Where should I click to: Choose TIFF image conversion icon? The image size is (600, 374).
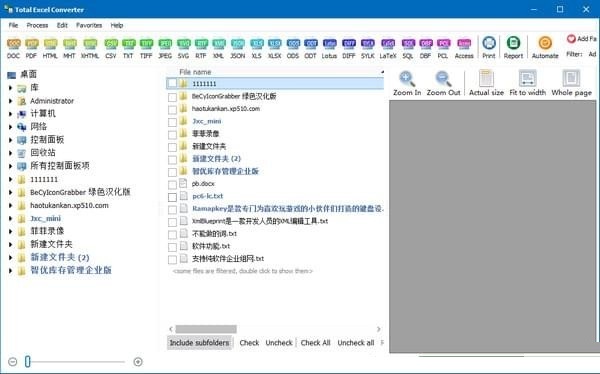coord(146,48)
